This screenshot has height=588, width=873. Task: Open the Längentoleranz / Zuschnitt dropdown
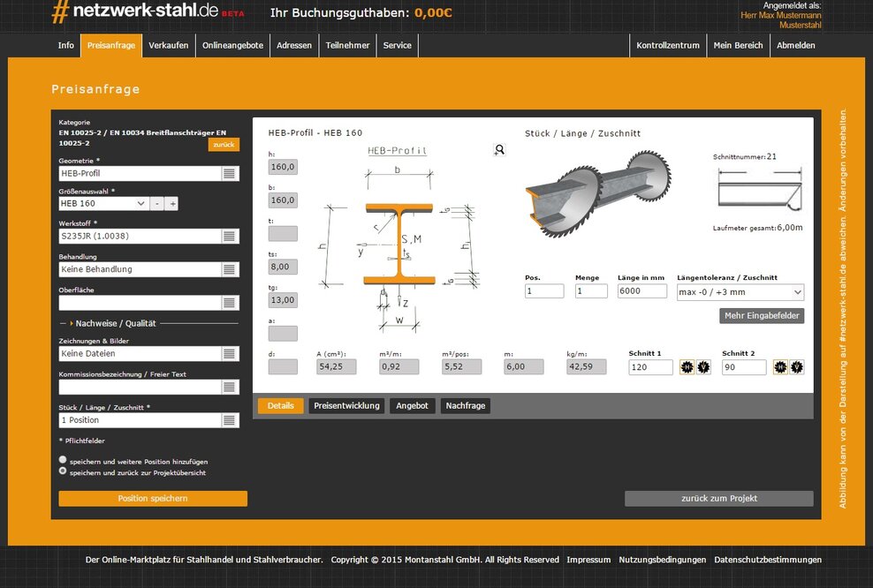click(x=740, y=292)
